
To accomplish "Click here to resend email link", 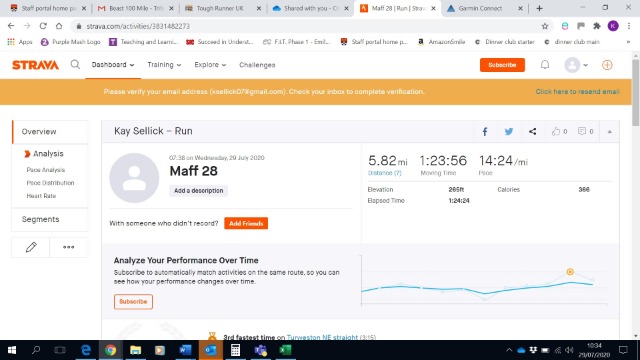I will [578, 91].
